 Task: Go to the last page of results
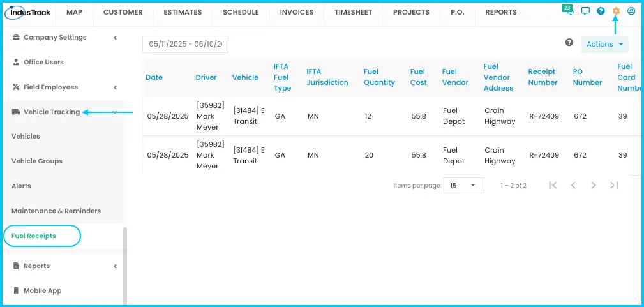click(614, 185)
